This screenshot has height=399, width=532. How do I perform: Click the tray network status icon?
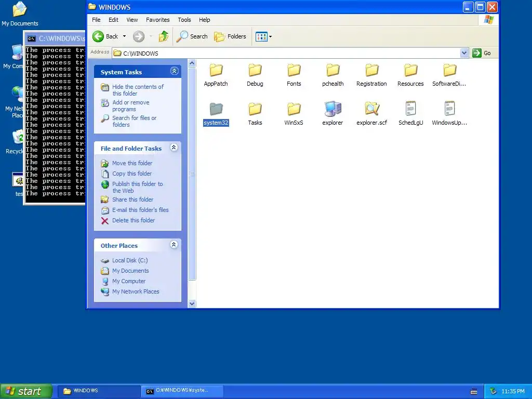coord(493,392)
